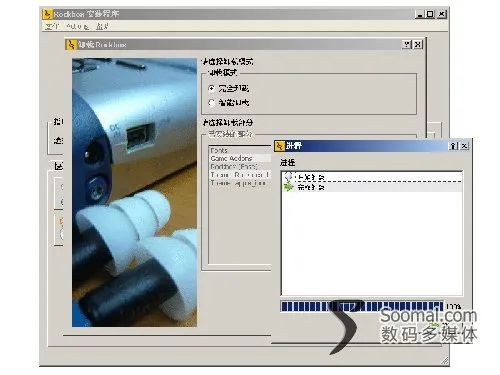Select the first Theme entry in the list
Viewport: 500px width, 375px height.
click(x=240, y=175)
